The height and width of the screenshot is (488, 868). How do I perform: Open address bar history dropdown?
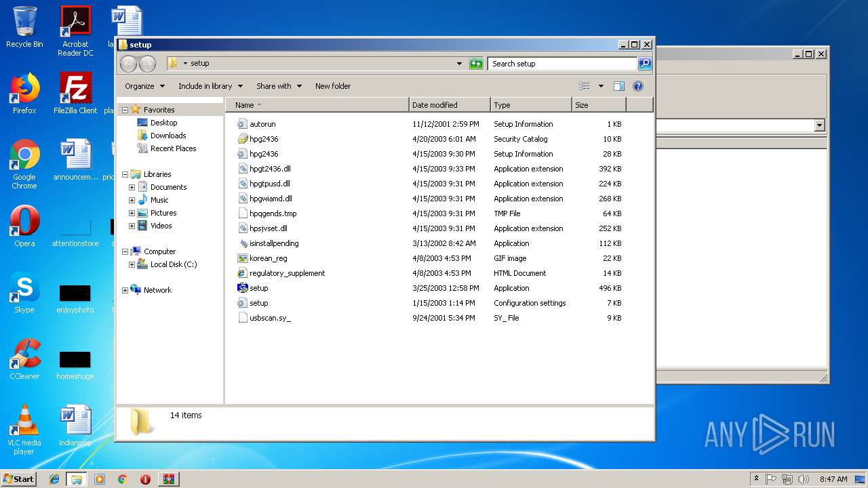[459, 64]
